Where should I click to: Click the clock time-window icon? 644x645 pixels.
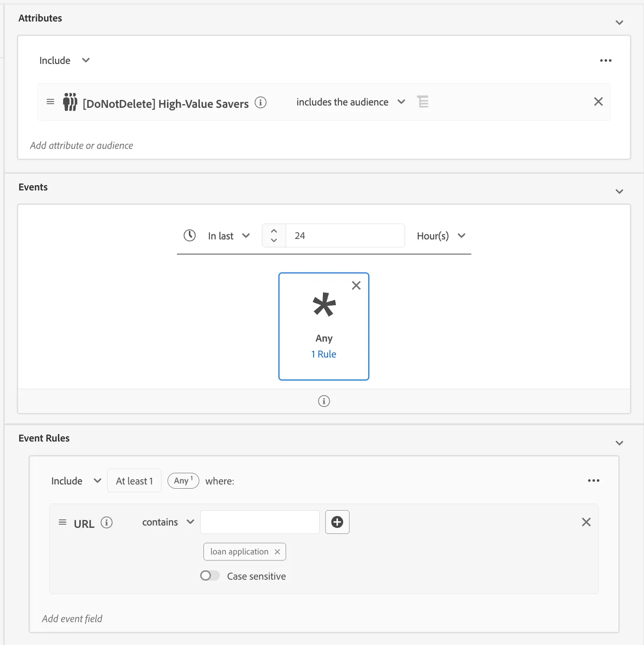[x=189, y=235]
